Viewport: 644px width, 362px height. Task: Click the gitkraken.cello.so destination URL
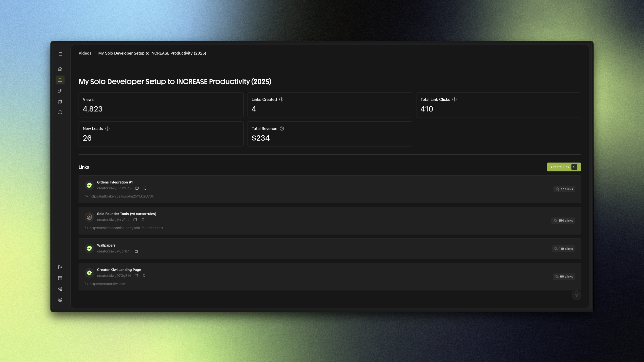click(122, 196)
